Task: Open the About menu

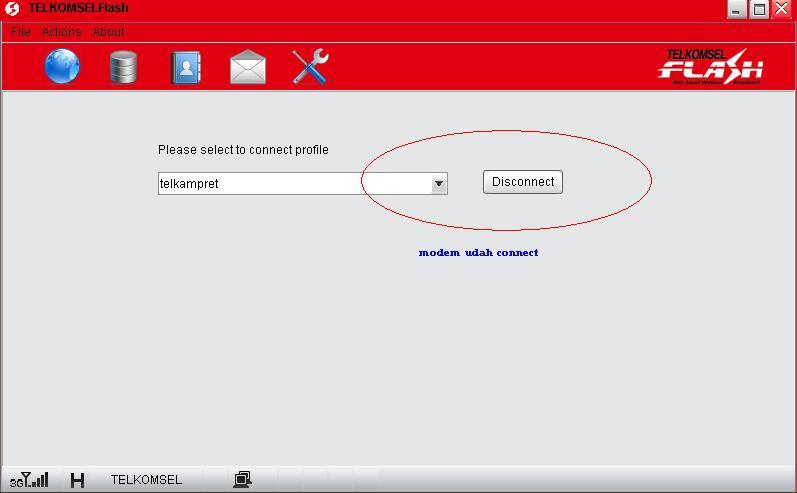Action: pyautogui.click(x=109, y=32)
